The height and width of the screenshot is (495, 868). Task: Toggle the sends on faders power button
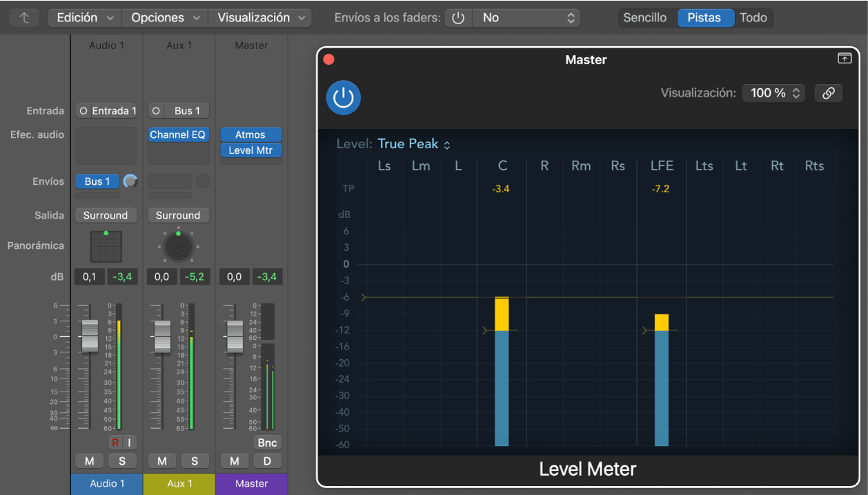(x=459, y=18)
